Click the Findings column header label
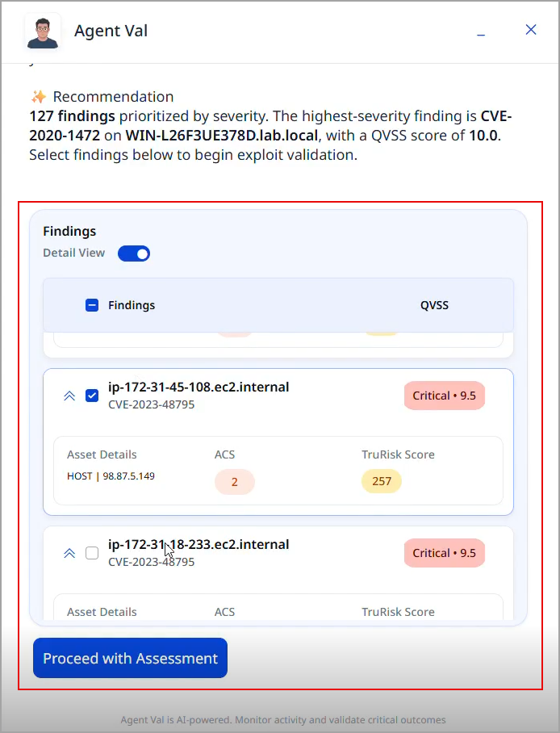 pyautogui.click(x=132, y=305)
